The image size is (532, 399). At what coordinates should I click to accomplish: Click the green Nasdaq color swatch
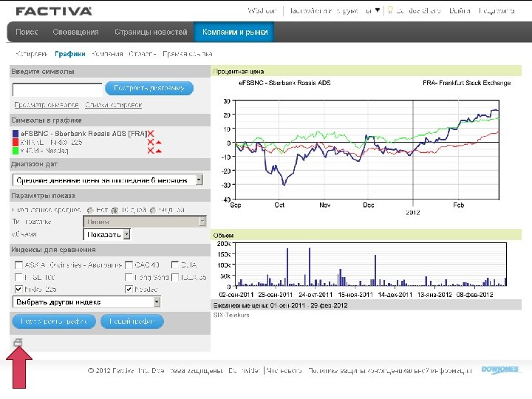tap(16, 150)
